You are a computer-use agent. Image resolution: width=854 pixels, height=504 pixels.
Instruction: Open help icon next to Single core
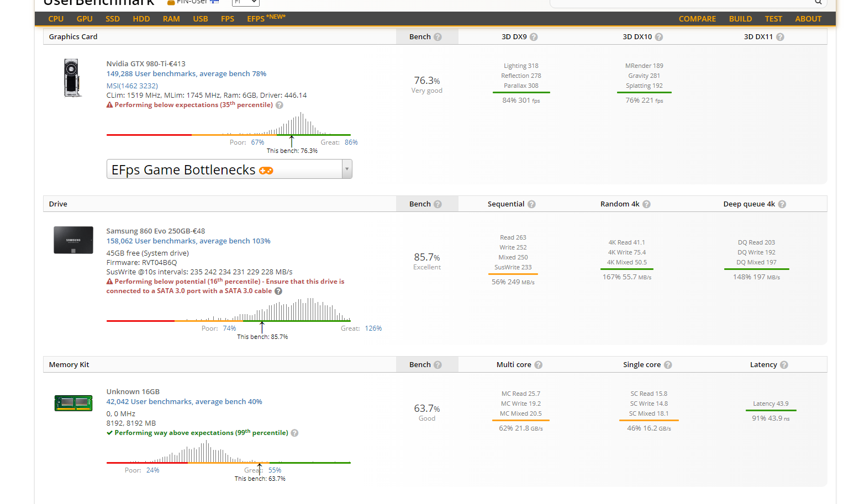click(x=668, y=365)
